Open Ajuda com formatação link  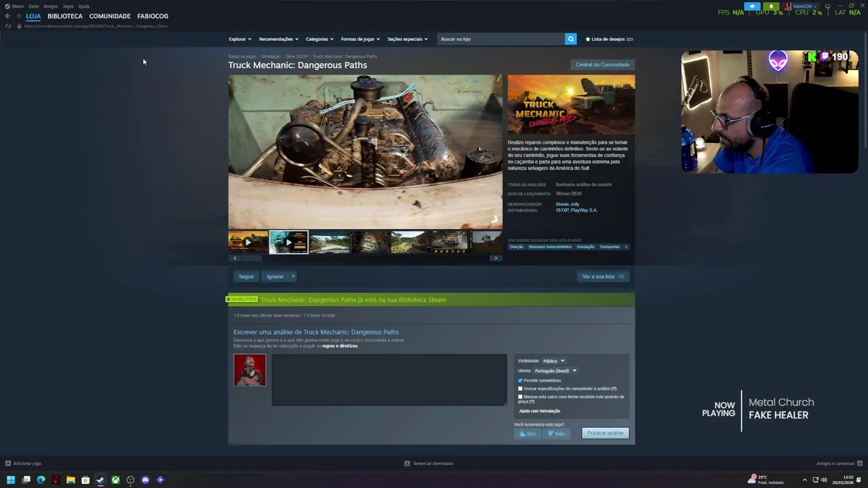pyautogui.click(x=540, y=411)
